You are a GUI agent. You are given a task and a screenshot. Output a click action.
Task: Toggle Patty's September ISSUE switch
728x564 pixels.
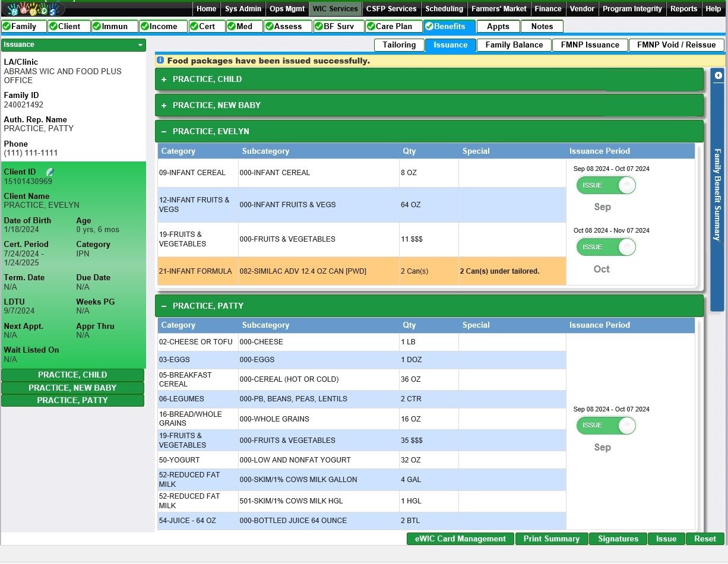coord(606,425)
